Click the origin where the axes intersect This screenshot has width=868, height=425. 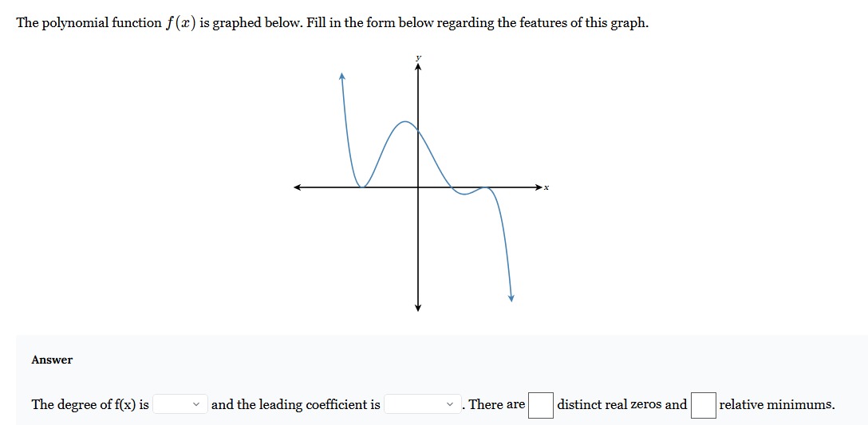pyautogui.click(x=418, y=187)
